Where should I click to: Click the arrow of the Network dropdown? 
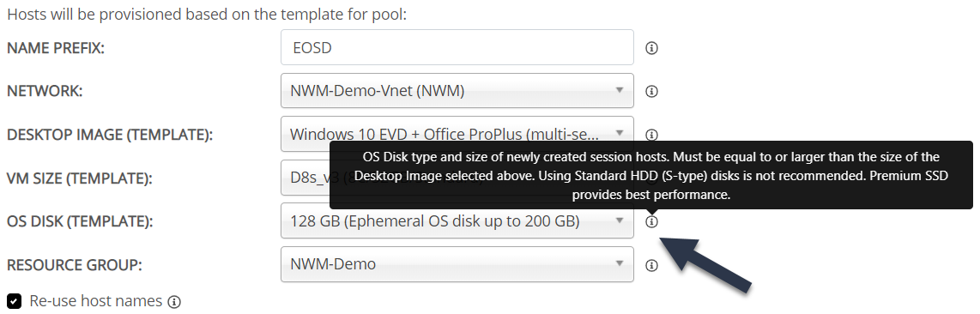(620, 90)
